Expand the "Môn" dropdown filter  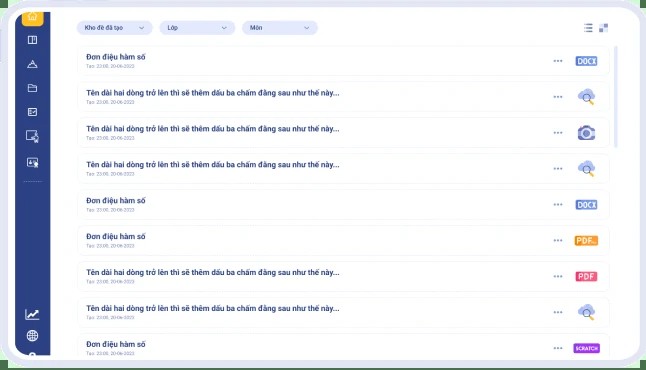280,28
